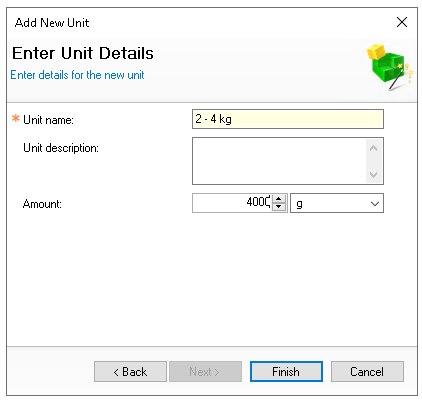Click into the Amount number field
The height and width of the screenshot is (402, 422).
[x=232, y=203]
